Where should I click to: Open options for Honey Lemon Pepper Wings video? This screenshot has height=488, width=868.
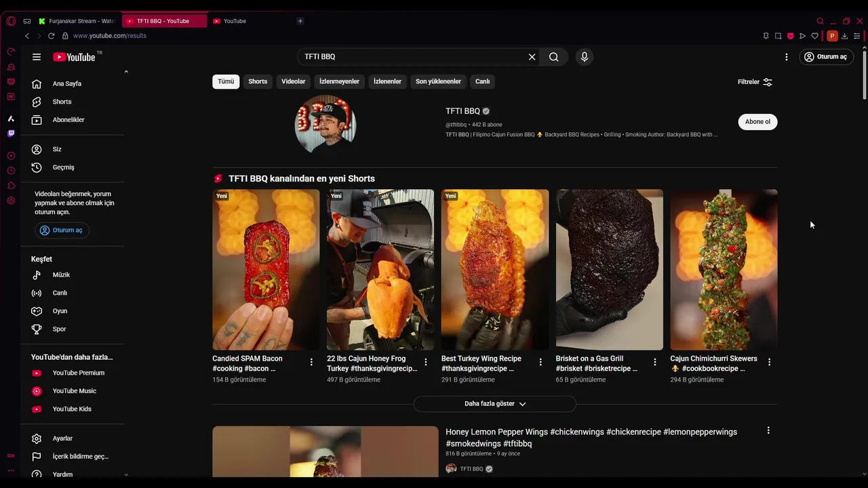click(x=768, y=430)
